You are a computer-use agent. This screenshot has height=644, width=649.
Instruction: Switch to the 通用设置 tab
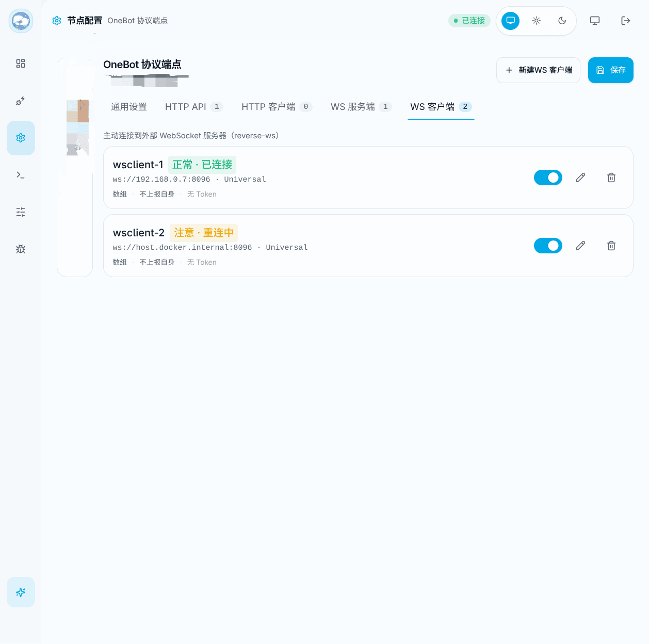[129, 107]
